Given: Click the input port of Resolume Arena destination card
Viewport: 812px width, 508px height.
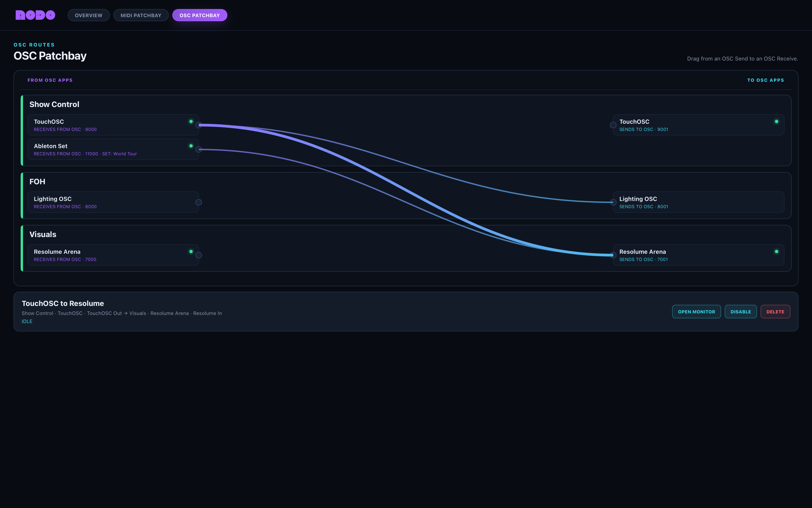Looking at the screenshot, I should point(613,255).
